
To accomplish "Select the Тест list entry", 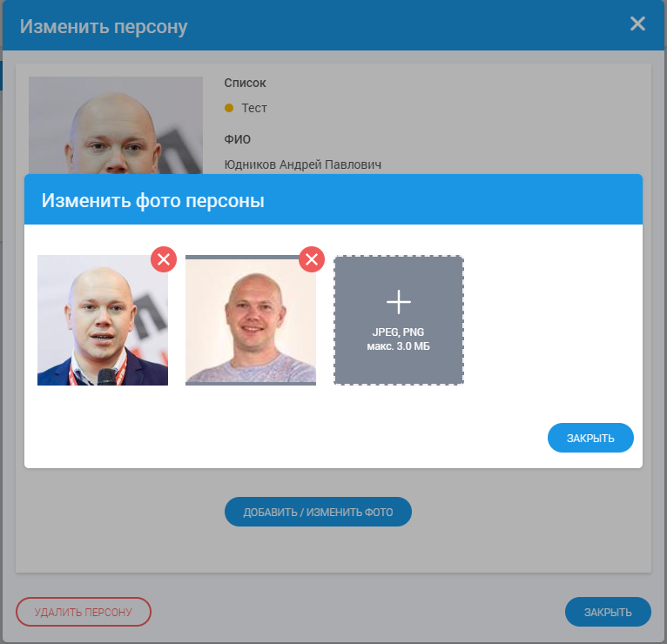I will point(254,108).
